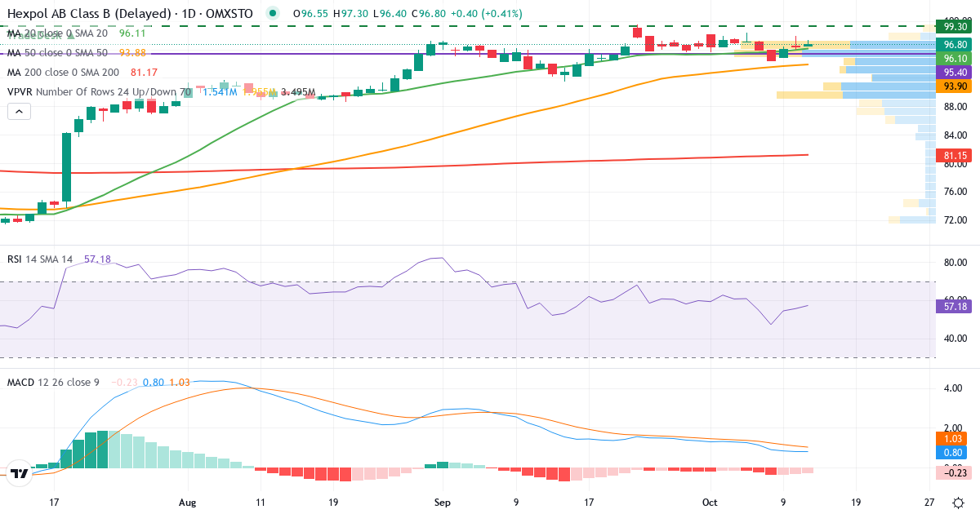Click the Sep label on time axis
The width and height of the screenshot is (980, 514).
pos(442,503)
